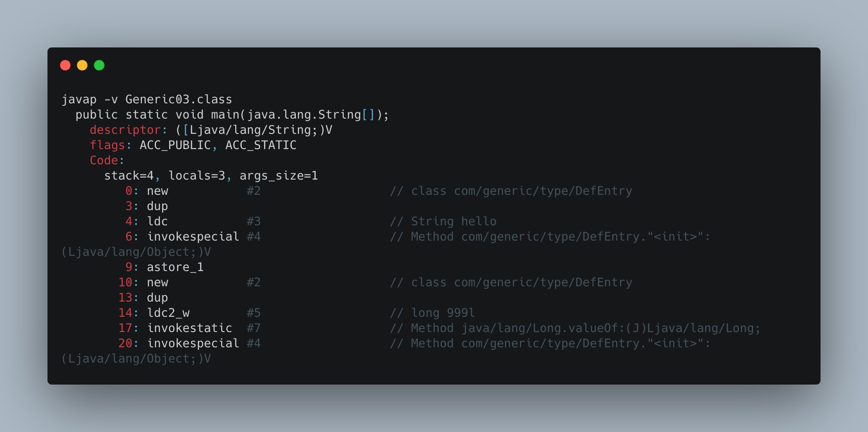
Task: Click the 'flags' keyword
Action: 107,145
